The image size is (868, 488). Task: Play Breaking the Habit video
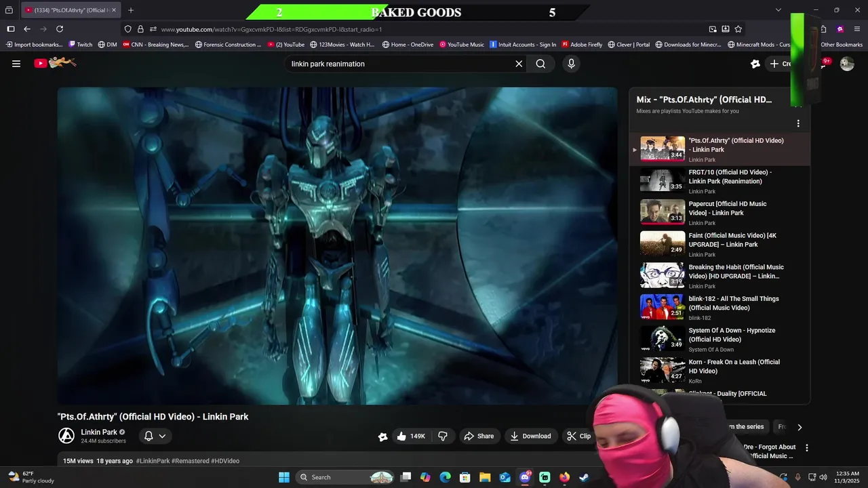[719, 276]
